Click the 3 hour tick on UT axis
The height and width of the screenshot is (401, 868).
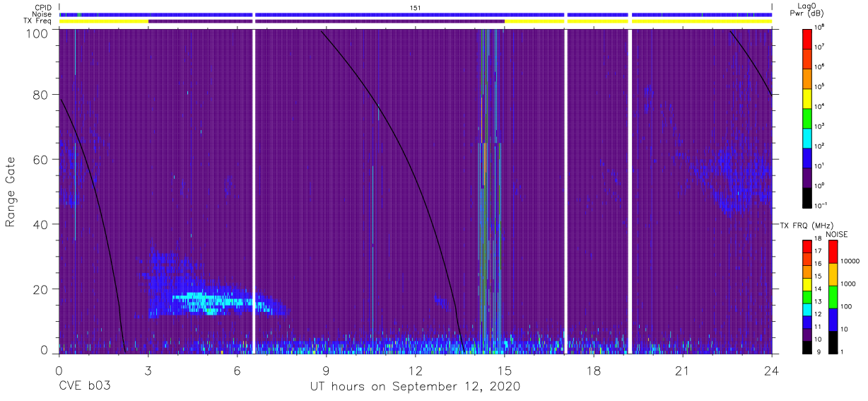(148, 370)
